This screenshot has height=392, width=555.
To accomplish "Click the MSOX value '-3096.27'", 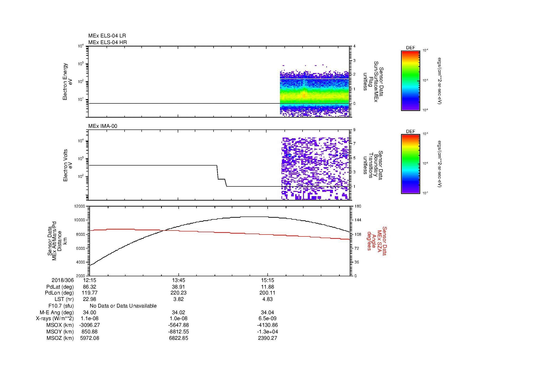I will click(90, 325).
